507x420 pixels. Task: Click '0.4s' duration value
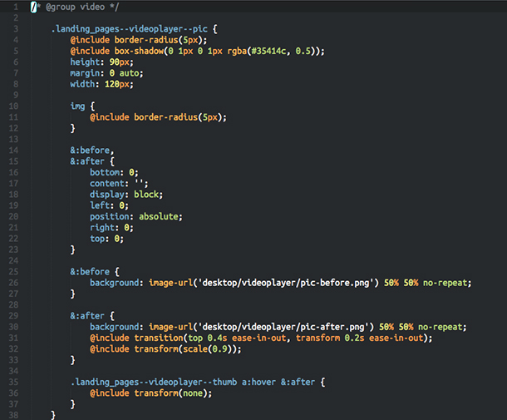pos(217,338)
